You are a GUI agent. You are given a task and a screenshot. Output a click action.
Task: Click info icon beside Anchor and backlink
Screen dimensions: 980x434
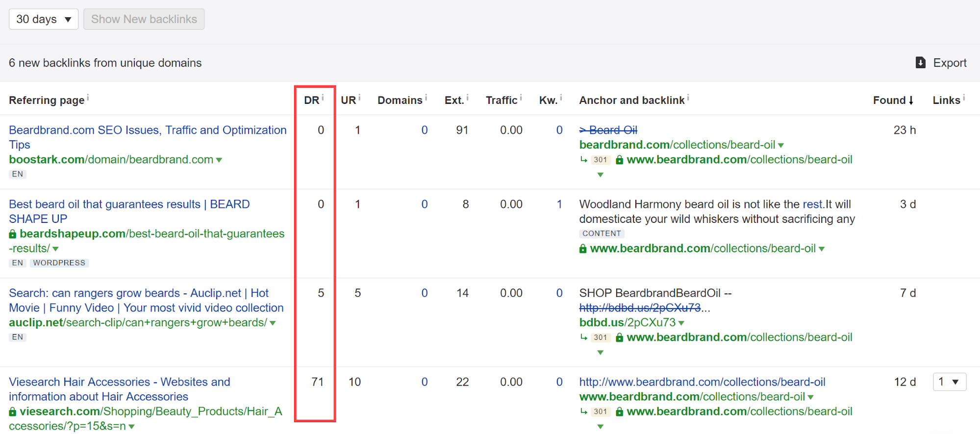click(688, 97)
